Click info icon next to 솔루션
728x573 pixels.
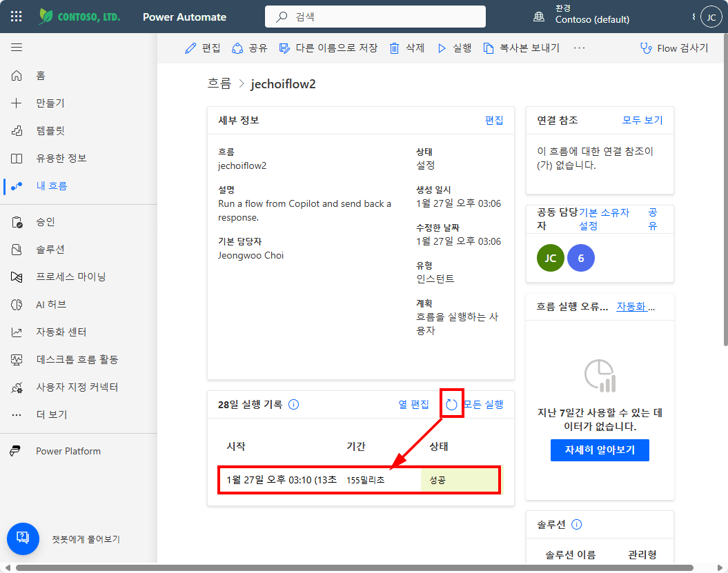(576, 524)
